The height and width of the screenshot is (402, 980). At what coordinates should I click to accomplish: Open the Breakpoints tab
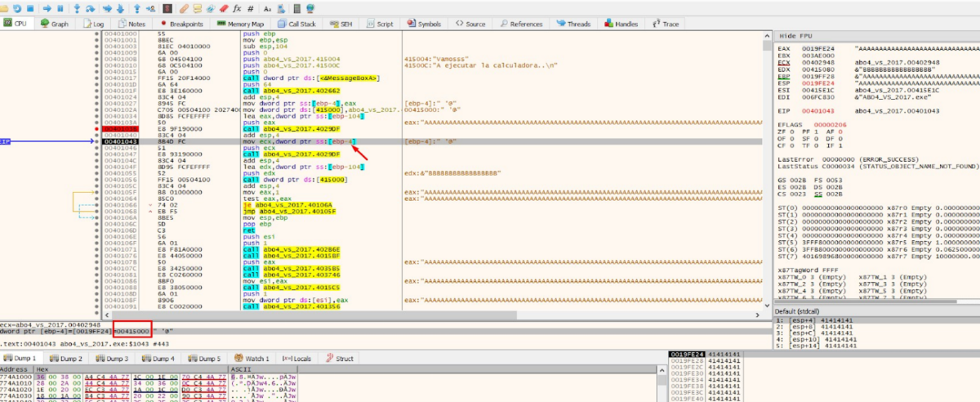pos(181,23)
